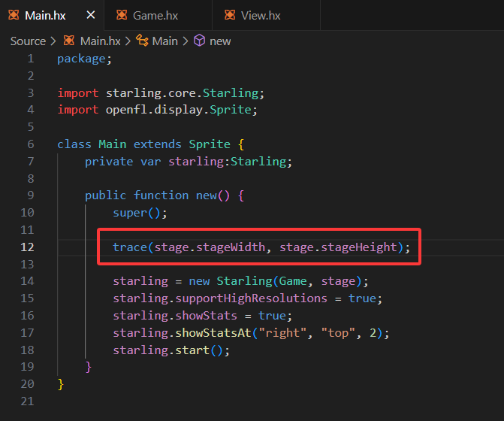Click the class symbol icon in breadcrumbs
This screenshot has width=504, height=421.
click(x=142, y=41)
